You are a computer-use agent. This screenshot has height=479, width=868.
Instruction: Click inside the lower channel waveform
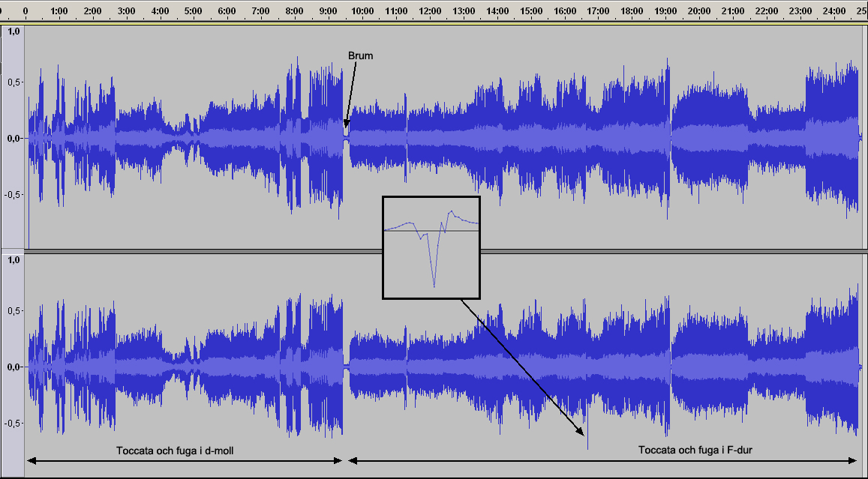pyautogui.click(x=443, y=365)
